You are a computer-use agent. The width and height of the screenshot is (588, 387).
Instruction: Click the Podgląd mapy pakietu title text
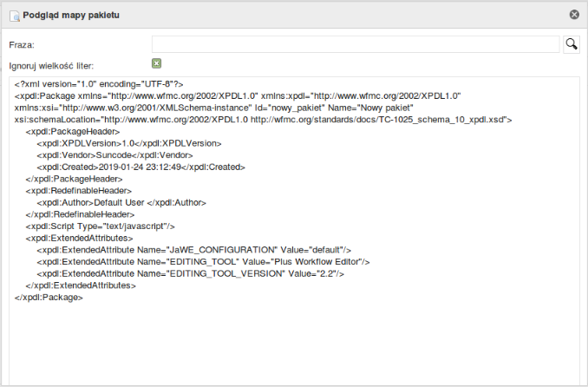[71, 16]
